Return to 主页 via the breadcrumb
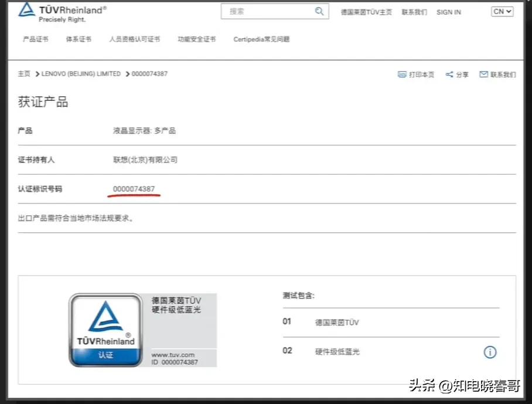Screen dimensions: 532x404 [x=23, y=74]
